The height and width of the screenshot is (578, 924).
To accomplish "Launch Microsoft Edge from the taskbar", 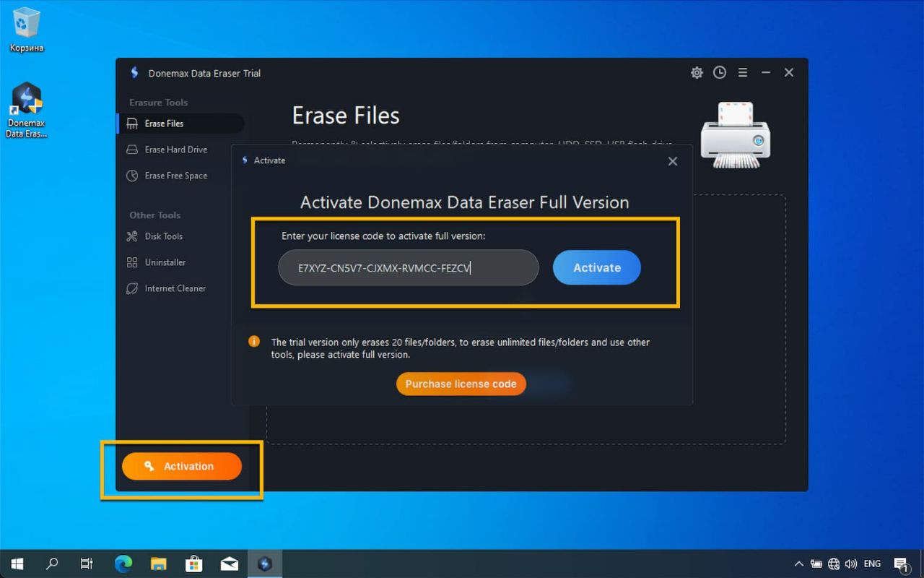I will (x=123, y=564).
